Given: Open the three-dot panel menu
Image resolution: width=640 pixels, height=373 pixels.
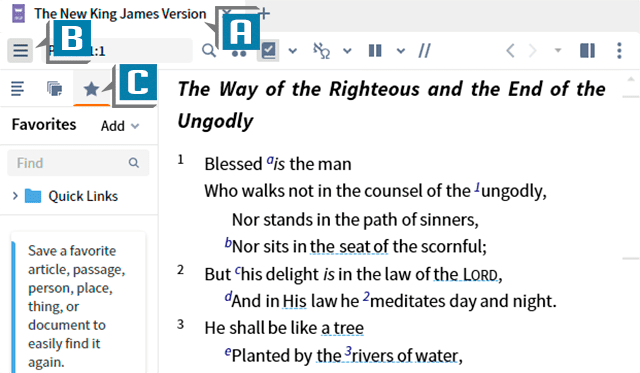Looking at the screenshot, I should [619, 51].
